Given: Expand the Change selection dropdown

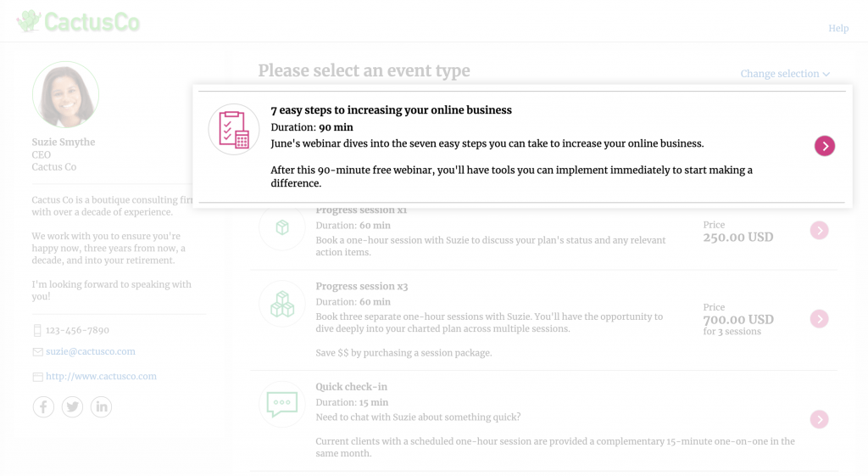Looking at the screenshot, I should (x=785, y=74).
